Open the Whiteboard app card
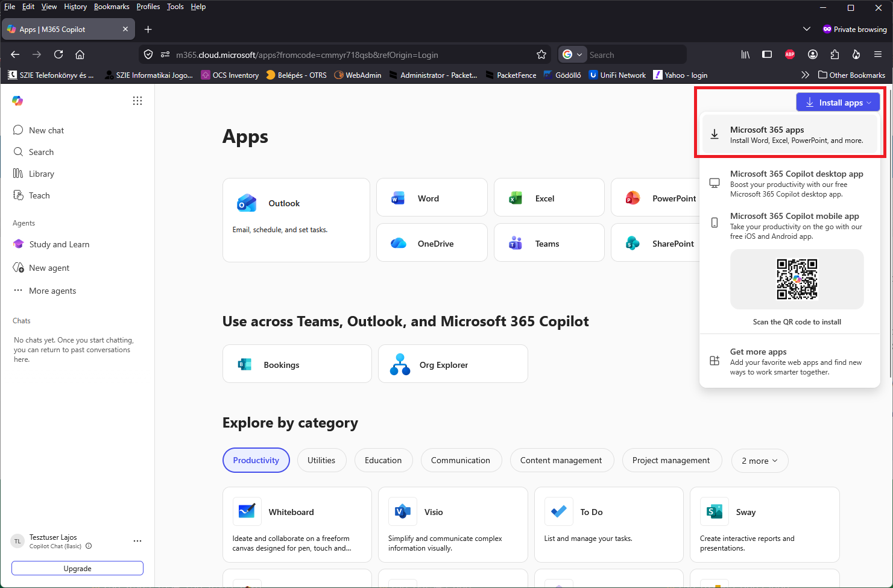 click(297, 525)
